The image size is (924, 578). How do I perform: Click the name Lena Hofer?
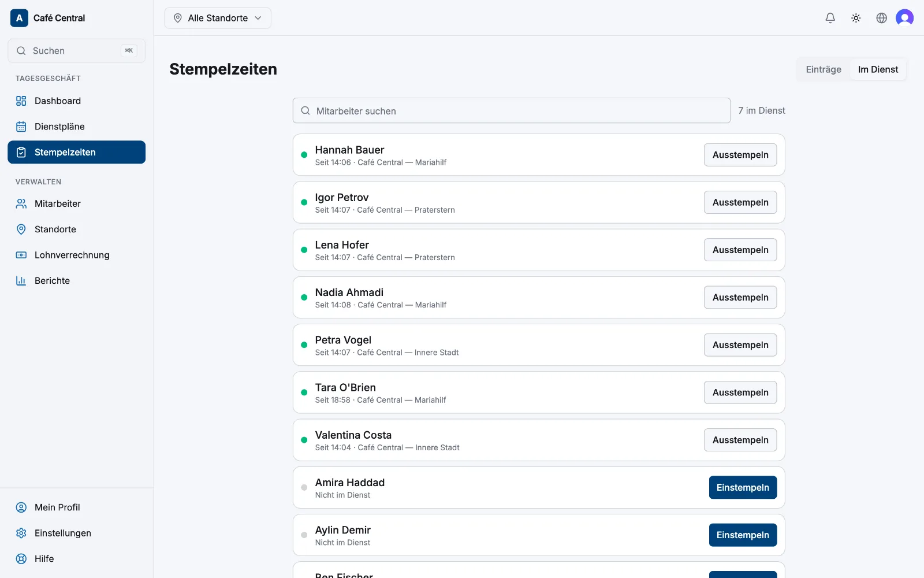tap(342, 245)
